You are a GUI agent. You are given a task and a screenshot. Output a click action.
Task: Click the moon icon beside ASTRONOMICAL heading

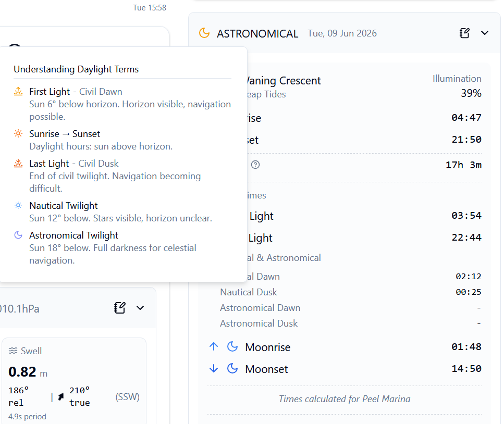pos(204,33)
